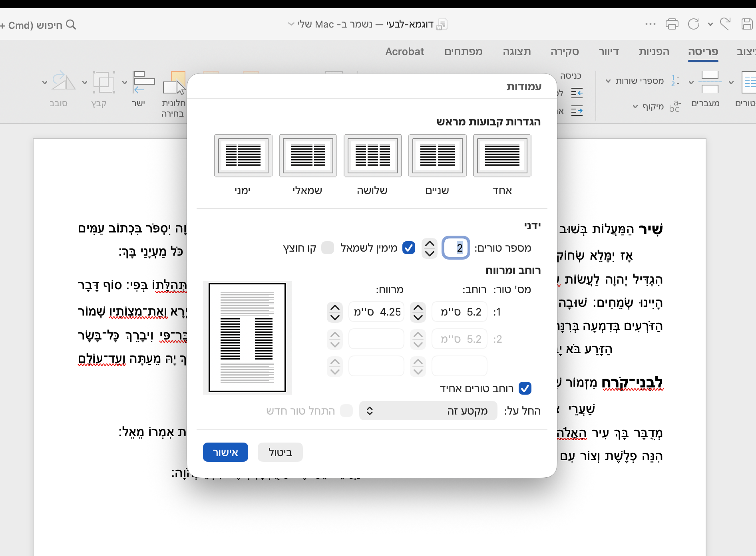Click the column preview page thumbnail
Screen dimensions: 756x556
(247, 338)
